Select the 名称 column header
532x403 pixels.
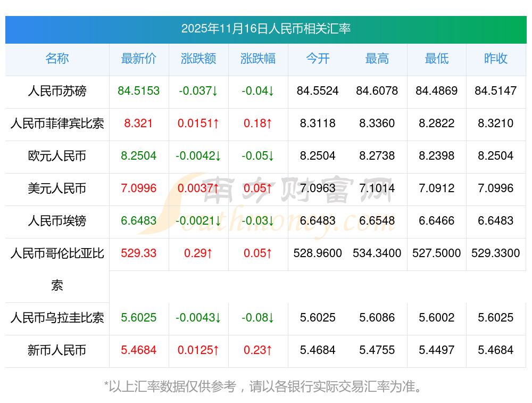pyautogui.click(x=57, y=59)
